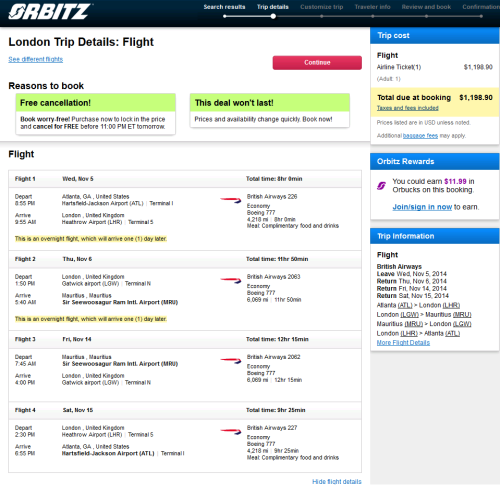Open the baggage fees link
Screen dimensions: 500x485
[420, 136]
